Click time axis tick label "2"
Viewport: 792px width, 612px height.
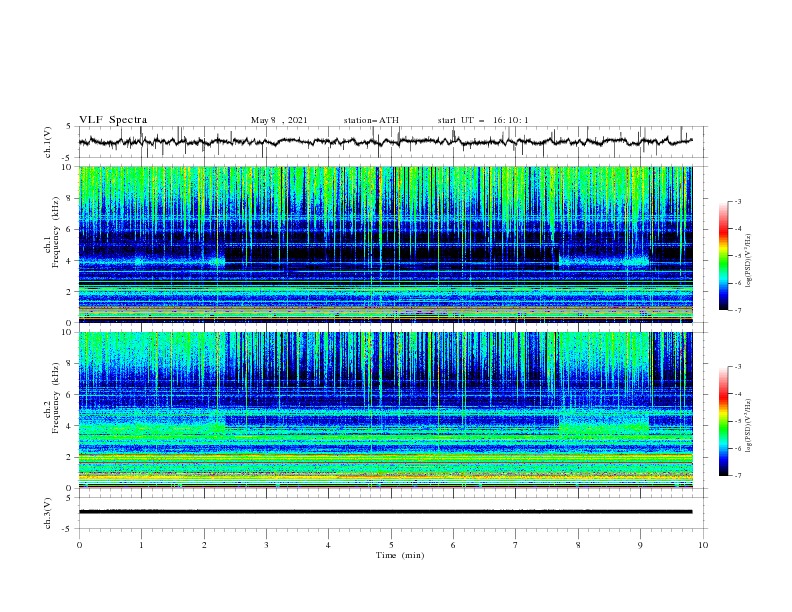(204, 545)
